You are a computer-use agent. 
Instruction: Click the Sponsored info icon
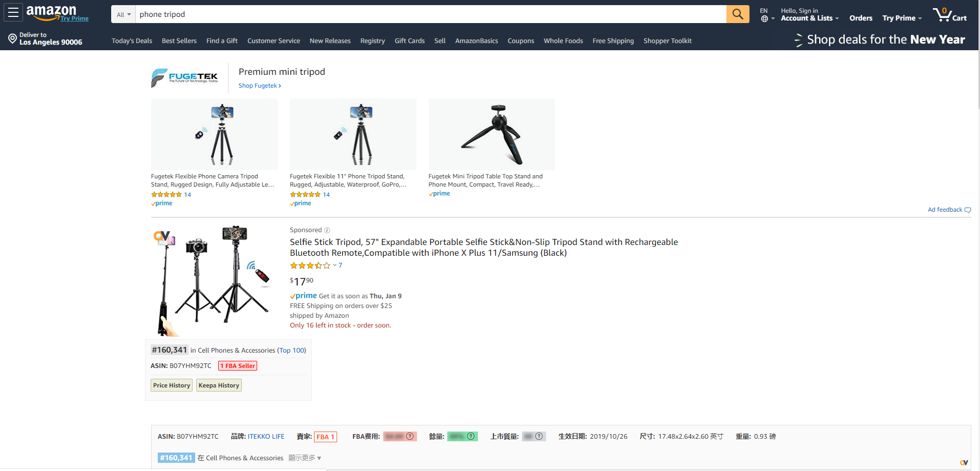point(327,230)
